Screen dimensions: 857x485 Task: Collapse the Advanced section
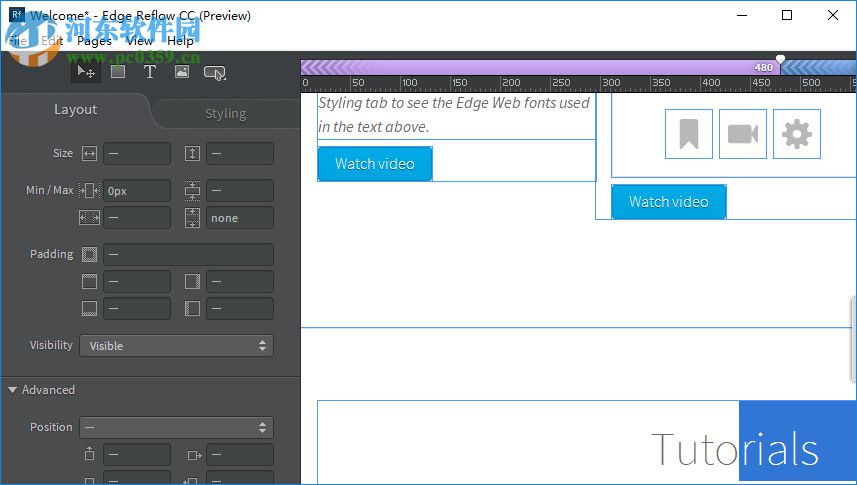(x=13, y=390)
